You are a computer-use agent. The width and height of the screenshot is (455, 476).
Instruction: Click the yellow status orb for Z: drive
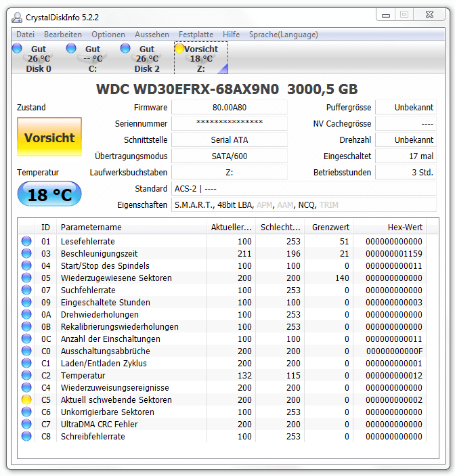click(x=179, y=48)
